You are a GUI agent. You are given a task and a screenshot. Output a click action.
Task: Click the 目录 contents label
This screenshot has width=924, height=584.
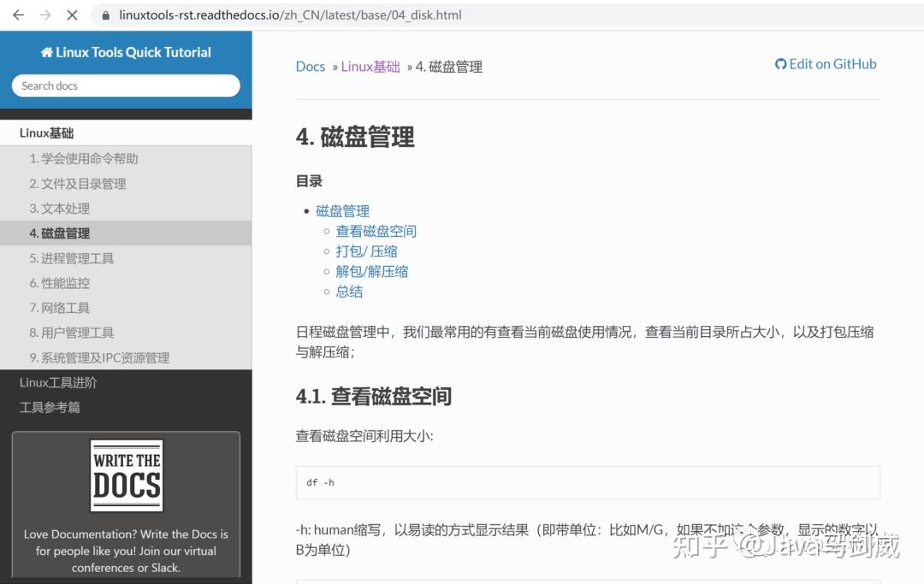pyautogui.click(x=309, y=181)
